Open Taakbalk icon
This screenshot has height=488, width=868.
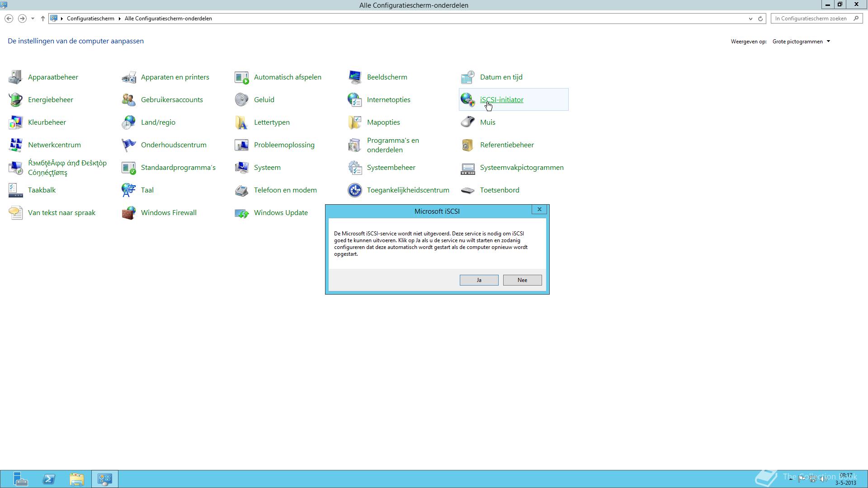[x=15, y=190]
